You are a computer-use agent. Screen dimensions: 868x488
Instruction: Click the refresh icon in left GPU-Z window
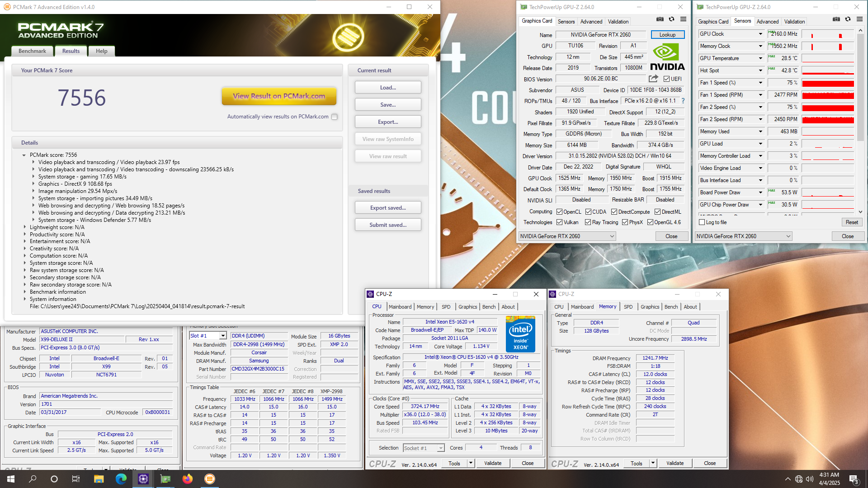point(672,19)
